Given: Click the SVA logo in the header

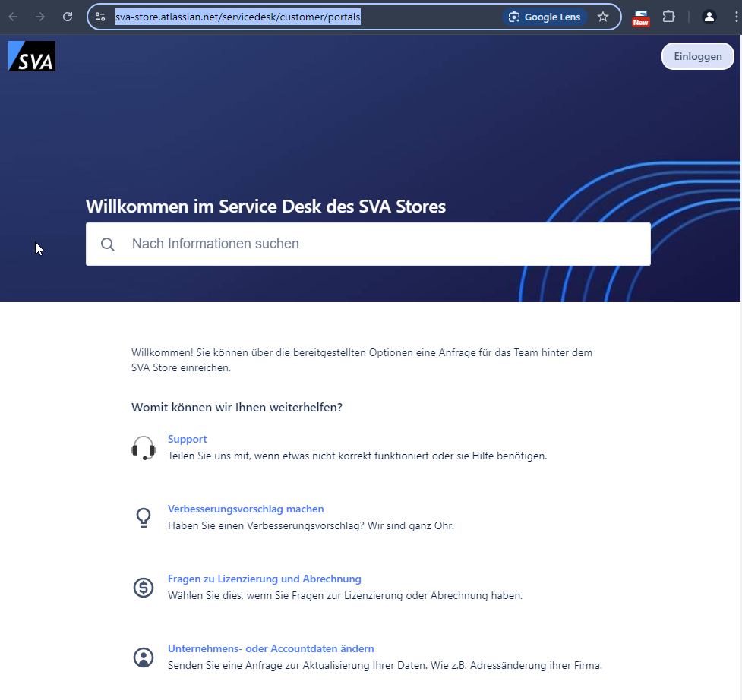Looking at the screenshot, I should [x=32, y=56].
